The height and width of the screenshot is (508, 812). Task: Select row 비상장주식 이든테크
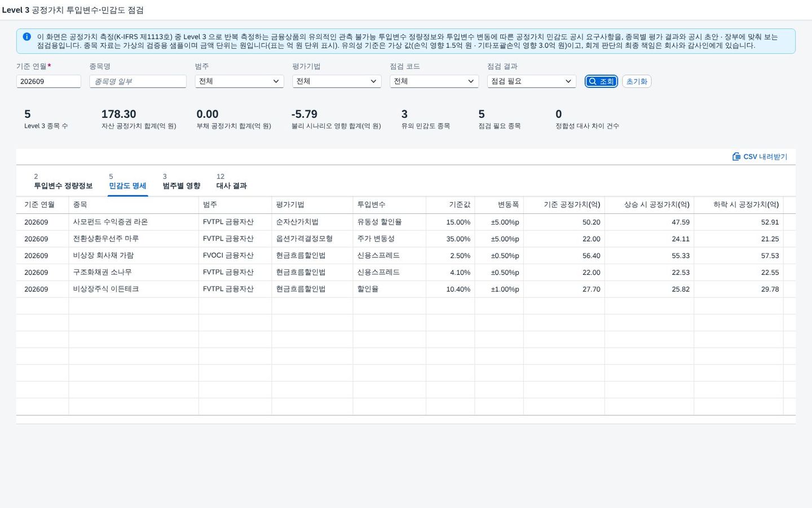(406, 289)
